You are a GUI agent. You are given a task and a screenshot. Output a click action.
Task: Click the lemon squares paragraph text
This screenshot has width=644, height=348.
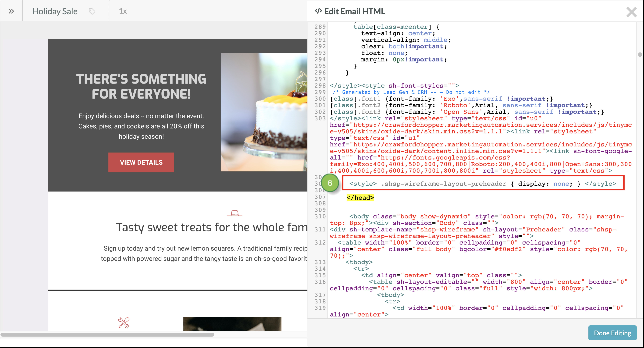[204, 254]
